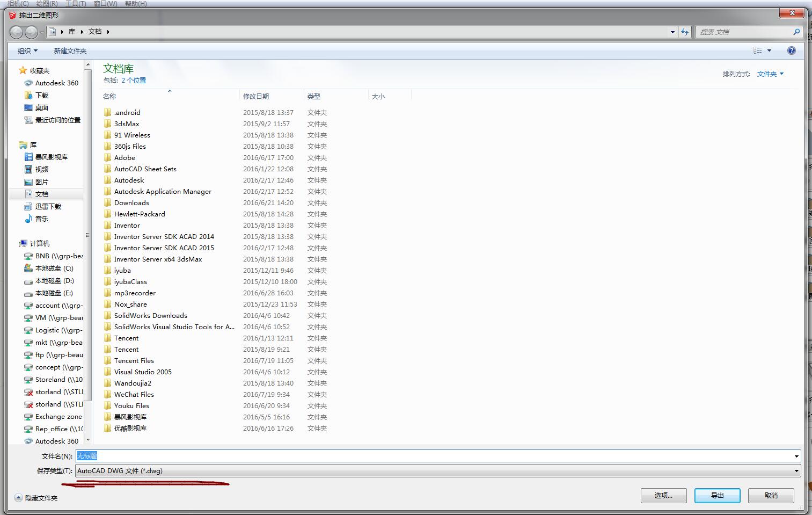
Task: Click the 名称 column header
Action: (170, 96)
